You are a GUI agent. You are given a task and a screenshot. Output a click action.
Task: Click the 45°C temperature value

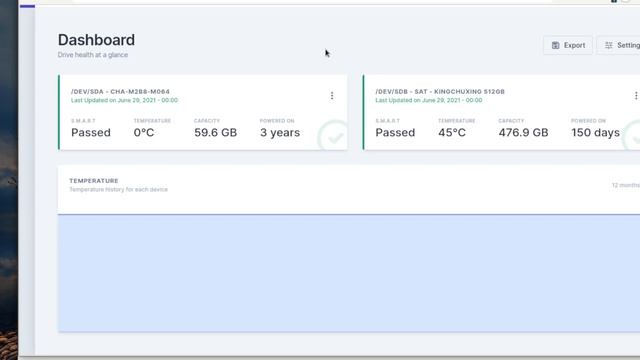click(x=452, y=133)
